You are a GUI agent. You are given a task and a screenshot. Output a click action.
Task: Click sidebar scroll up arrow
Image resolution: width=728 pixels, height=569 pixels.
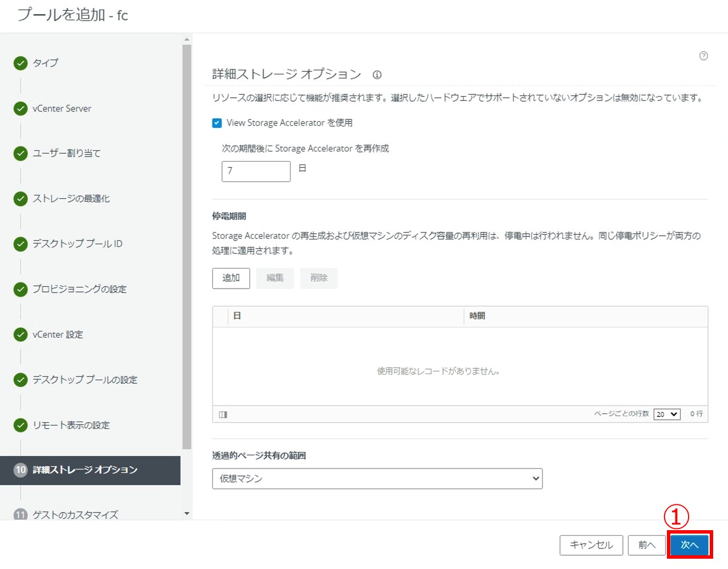click(x=187, y=39)
